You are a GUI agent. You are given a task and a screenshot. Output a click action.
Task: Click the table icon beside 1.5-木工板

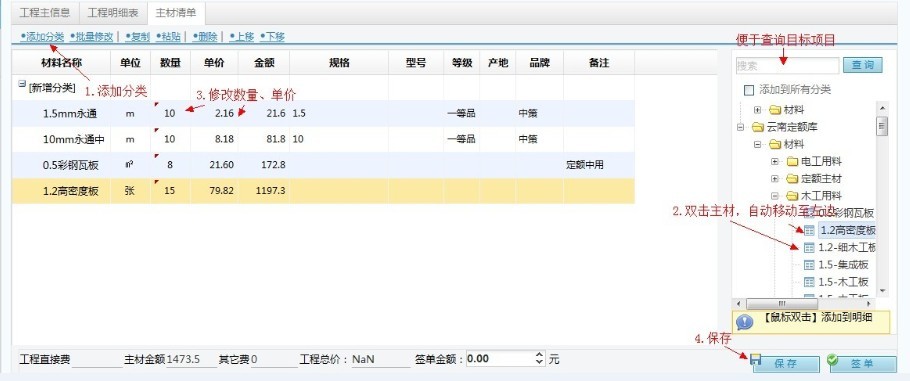[x=809, y=282]
